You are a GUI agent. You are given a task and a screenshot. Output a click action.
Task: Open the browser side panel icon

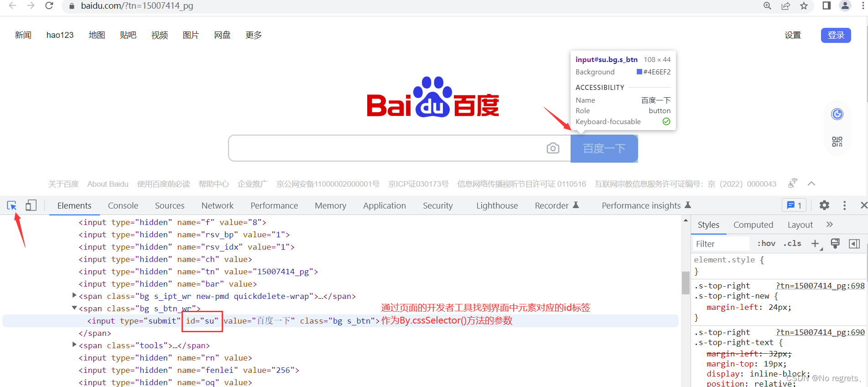click(x=826, y=5)
